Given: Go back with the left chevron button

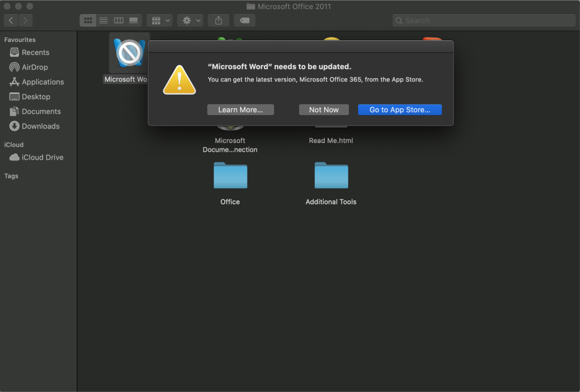Looking at the screenshot, I should click(11, 20).
